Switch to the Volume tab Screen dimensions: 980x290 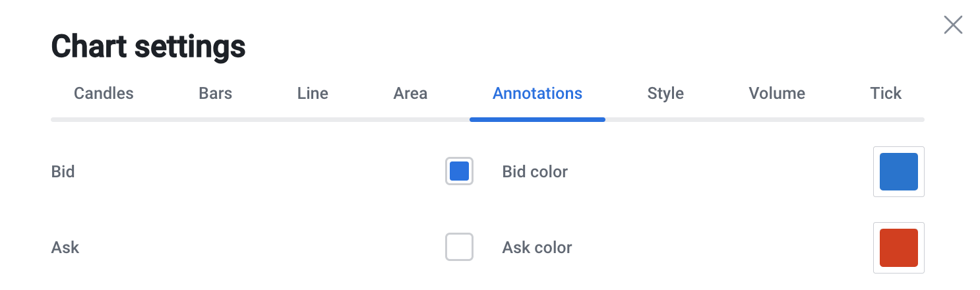click(x=777, y=94)
